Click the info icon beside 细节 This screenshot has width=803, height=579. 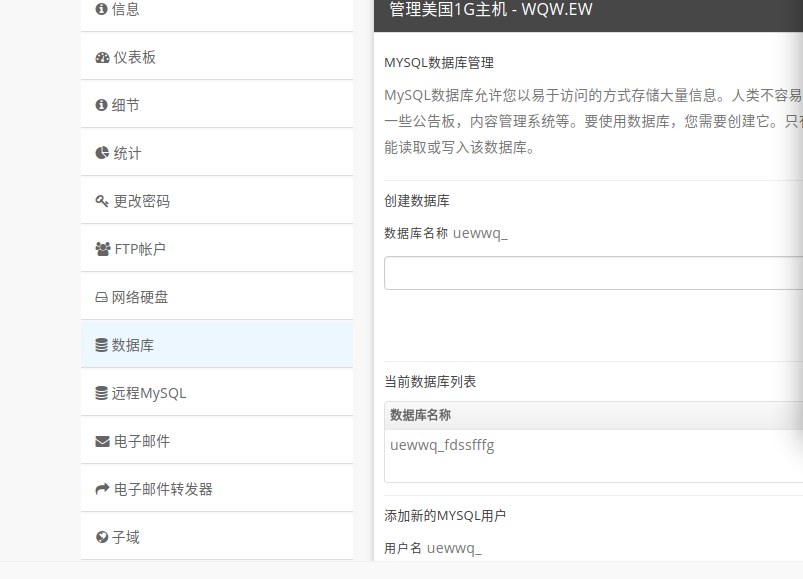coord(101,105)
